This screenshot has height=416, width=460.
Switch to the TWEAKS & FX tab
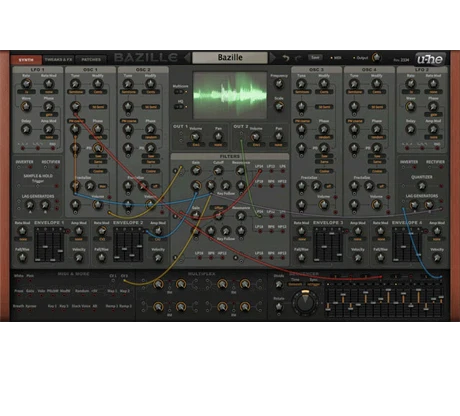click(x=58, y=60)
